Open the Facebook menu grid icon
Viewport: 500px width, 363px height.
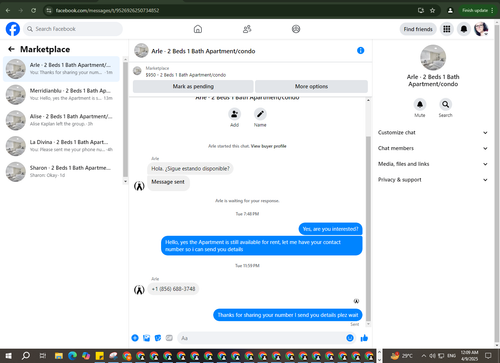[447, 29]
